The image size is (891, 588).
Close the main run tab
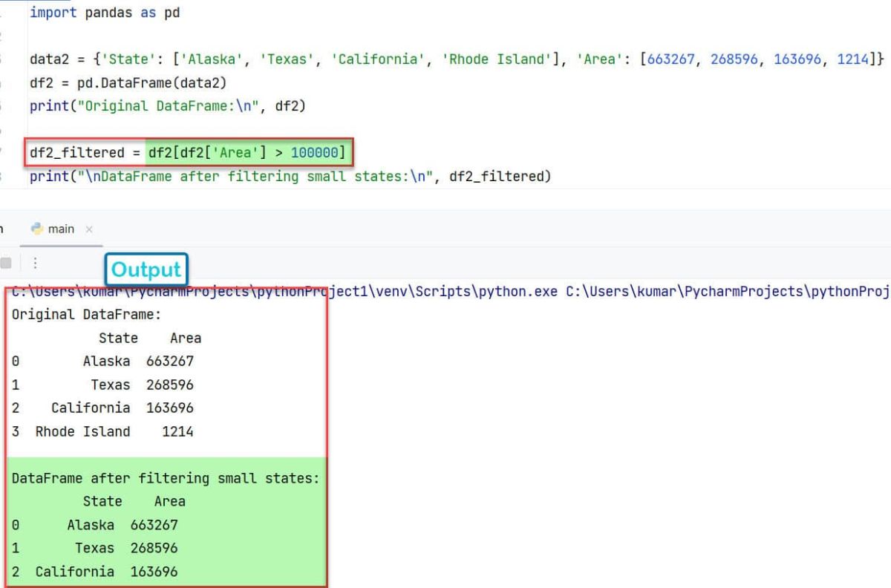click(89, 230)
